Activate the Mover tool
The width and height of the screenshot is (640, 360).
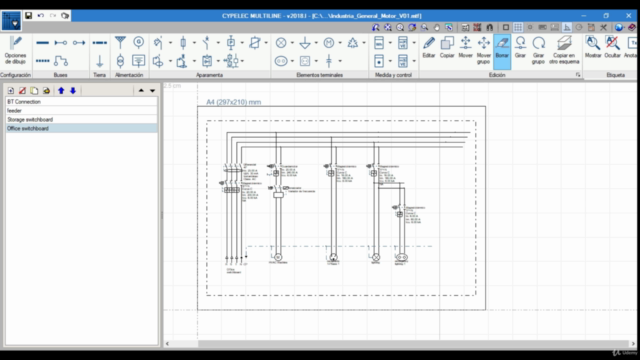point(465,47)
